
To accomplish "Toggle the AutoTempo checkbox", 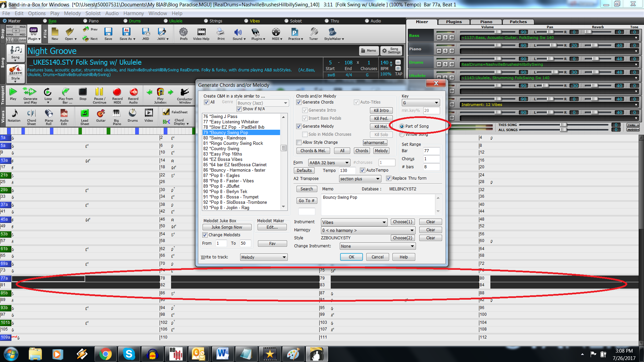I will tap(363, 170).
